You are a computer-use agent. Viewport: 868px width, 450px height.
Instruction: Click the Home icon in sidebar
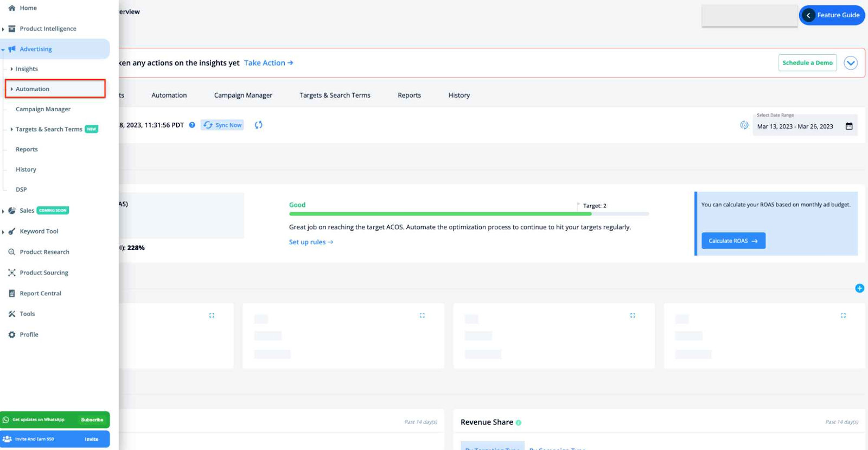coord(12,8)
